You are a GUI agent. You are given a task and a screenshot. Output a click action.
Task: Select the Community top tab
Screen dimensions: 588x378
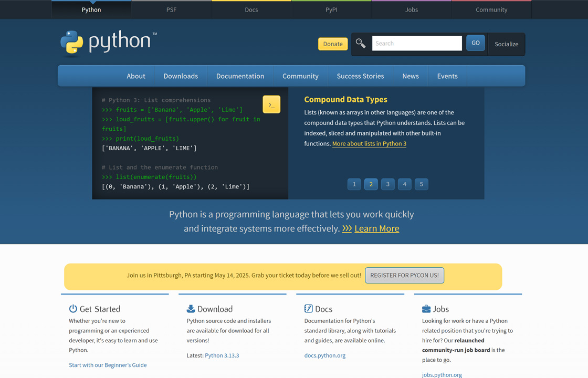[x=491, y=10]
